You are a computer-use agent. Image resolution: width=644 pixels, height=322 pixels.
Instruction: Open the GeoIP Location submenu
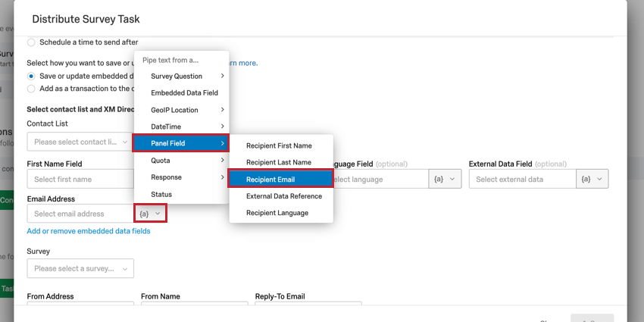[182, 110]
